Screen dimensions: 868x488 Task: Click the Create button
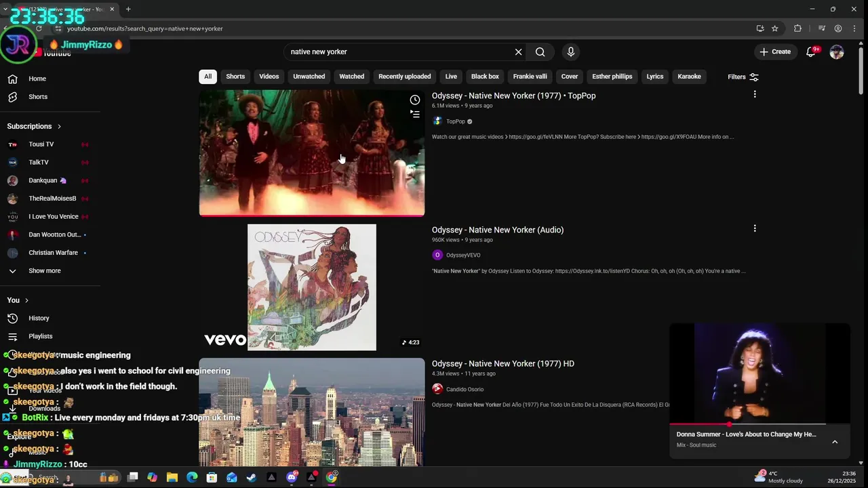click(x=775, y=52)
